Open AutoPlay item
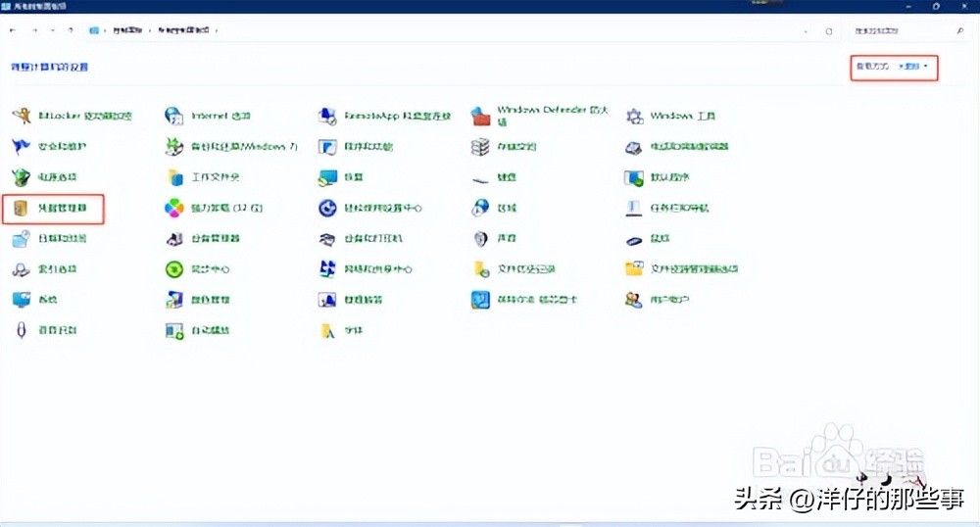 click(198, 330)
